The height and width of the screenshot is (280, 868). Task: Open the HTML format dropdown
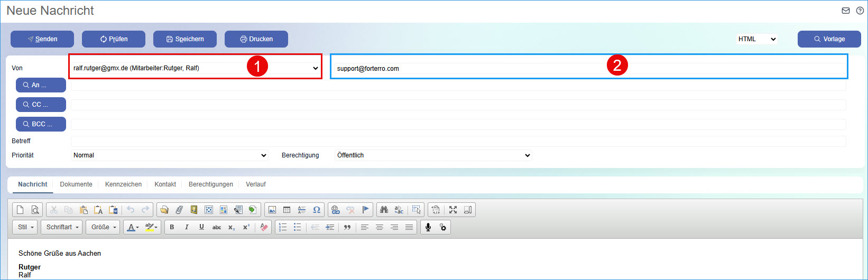click(757, 39)
